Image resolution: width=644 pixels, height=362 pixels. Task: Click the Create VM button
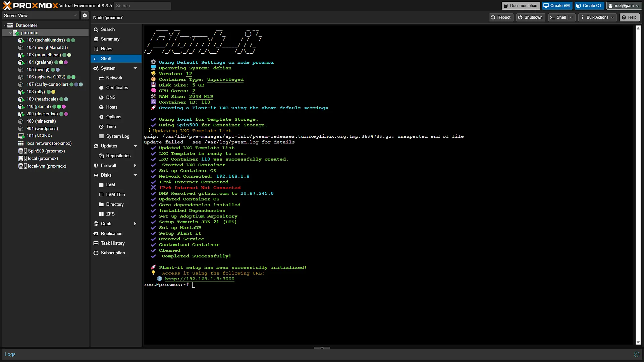pos(557,6)
